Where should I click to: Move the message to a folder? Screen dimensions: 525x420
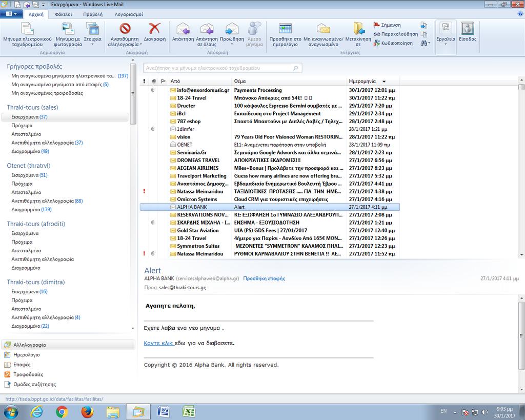358,34
